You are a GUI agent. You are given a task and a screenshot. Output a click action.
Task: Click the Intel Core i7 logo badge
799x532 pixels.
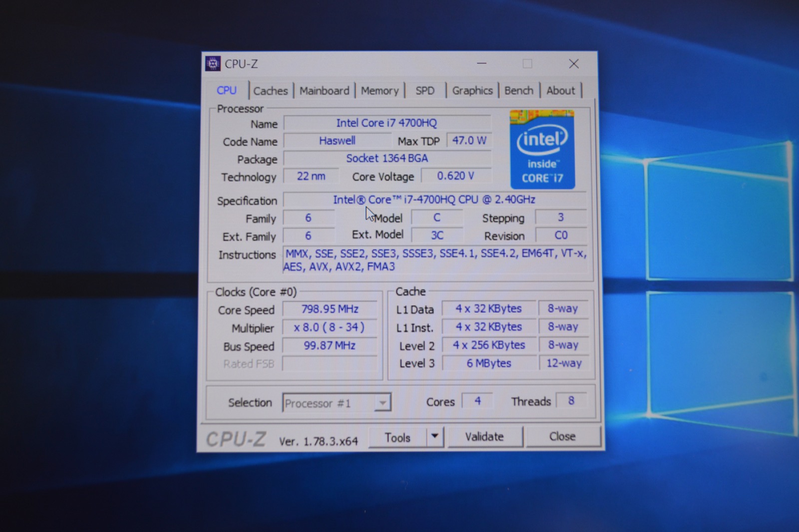542,149
